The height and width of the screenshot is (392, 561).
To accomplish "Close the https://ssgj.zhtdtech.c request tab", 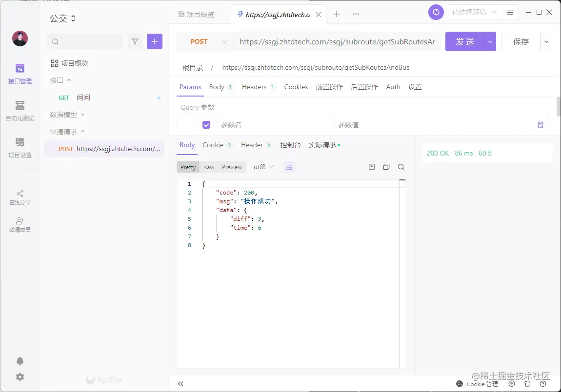I will point(319,15).
